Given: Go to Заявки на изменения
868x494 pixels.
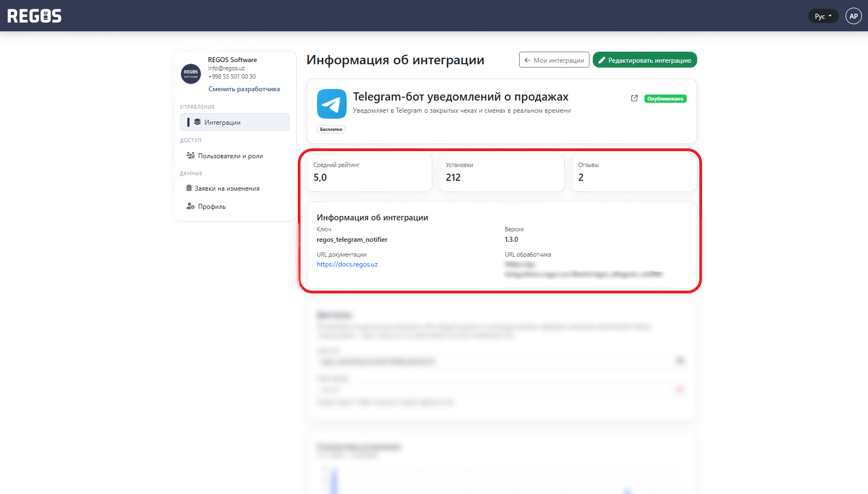Looking at the screenshot, I should point(226,188).
